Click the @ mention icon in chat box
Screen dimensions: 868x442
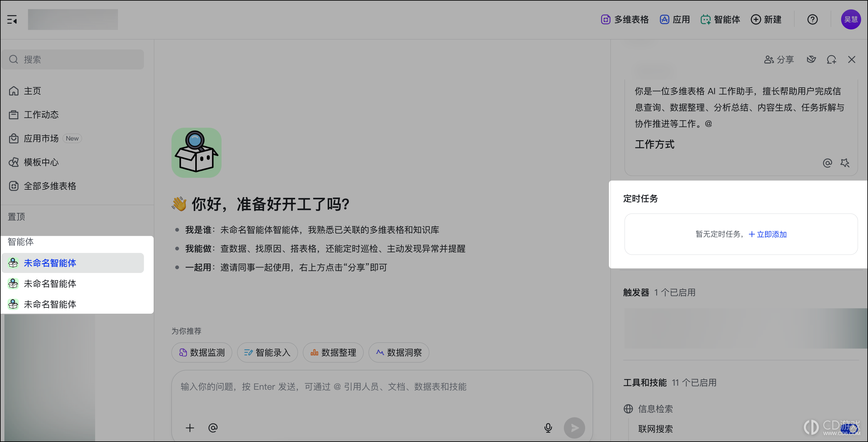coord(213,428)
